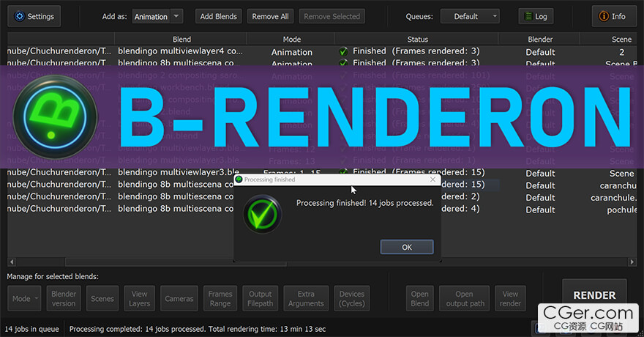Click the 'Frames rendered: 3' status text in top row
This screenshot has height=337, width=644.
435,51
